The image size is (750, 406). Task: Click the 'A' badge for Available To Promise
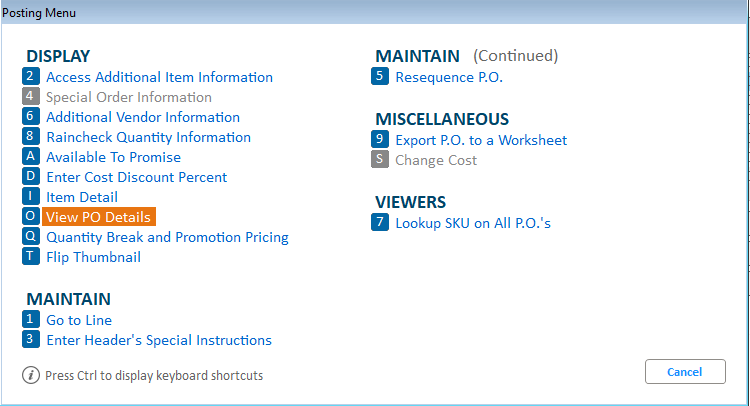(x=30, y=157)
